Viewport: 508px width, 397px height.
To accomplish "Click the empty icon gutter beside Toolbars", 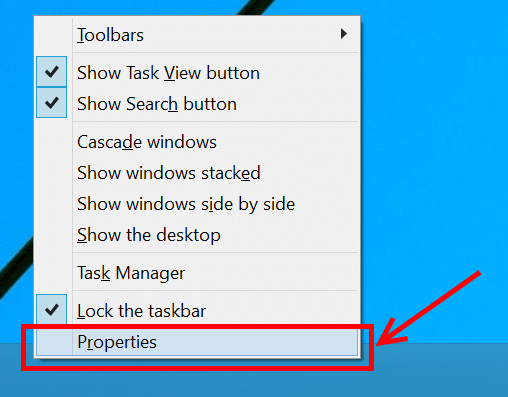I will (54, 35).
